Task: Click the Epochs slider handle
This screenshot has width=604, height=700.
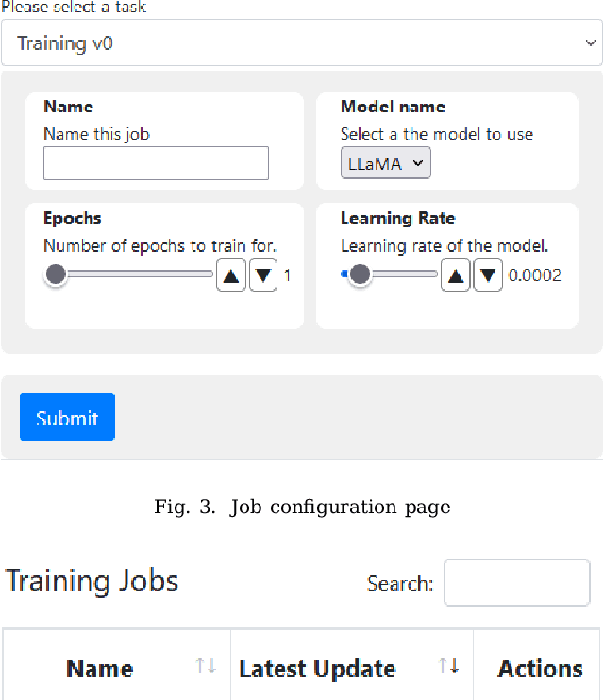Action: point(56,275)
